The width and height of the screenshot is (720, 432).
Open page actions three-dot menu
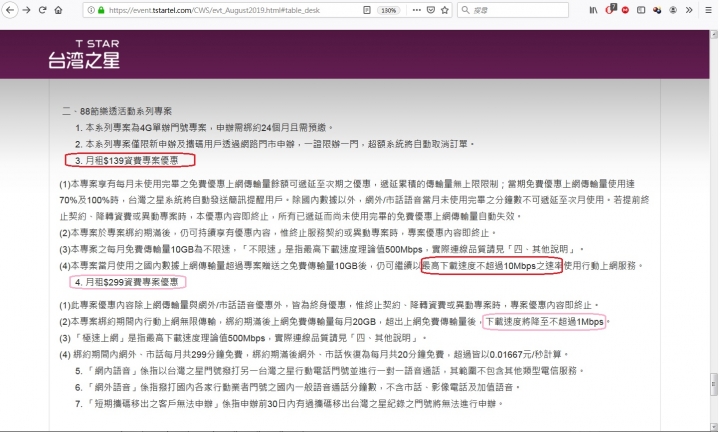tap(416, 10)
